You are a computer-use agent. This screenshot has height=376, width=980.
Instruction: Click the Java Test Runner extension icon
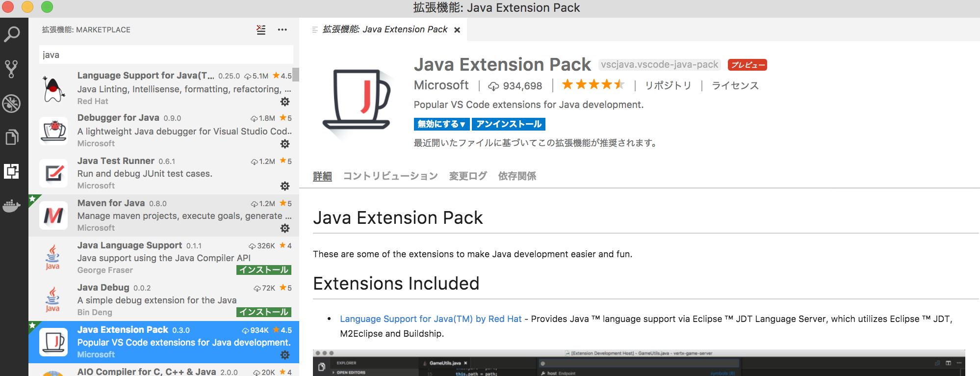(53, 173)
